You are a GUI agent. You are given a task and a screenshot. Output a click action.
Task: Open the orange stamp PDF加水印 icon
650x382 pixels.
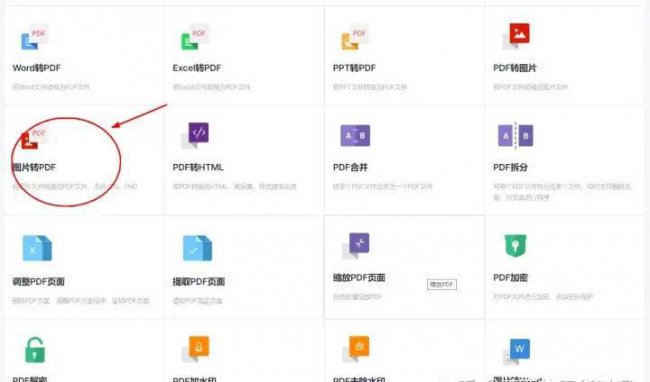click(196, 348)
